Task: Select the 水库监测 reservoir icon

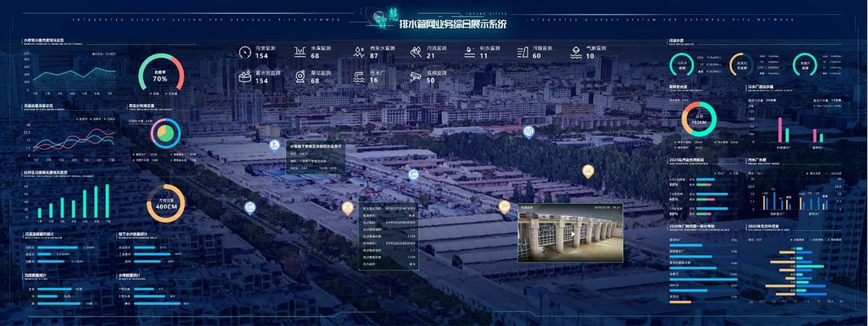Action: click(300, 52)
